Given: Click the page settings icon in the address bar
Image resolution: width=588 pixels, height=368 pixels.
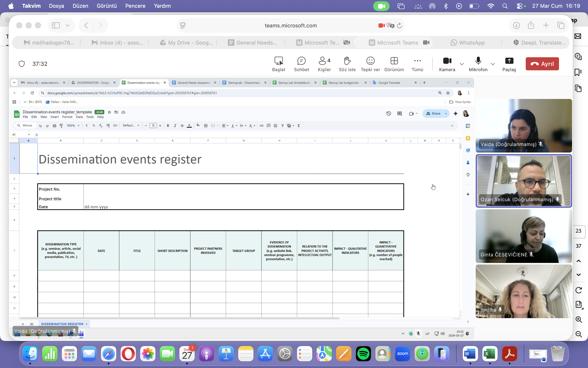Looking at the screenshot, I should tap(183, 25).
